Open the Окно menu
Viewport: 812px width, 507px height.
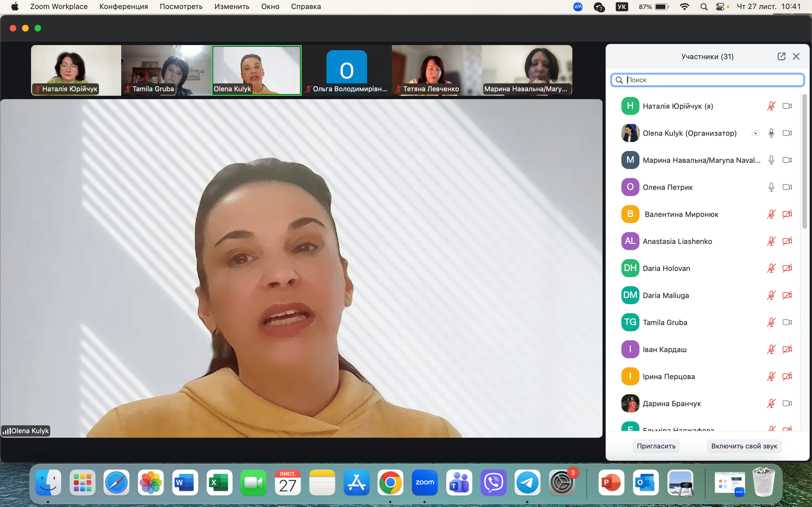tap(270, 7)
